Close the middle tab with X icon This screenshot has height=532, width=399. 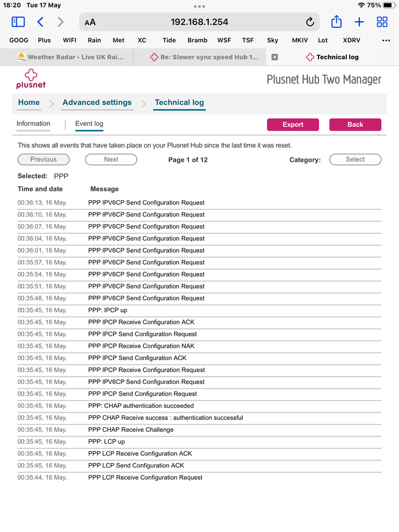[x=275, y=57]
